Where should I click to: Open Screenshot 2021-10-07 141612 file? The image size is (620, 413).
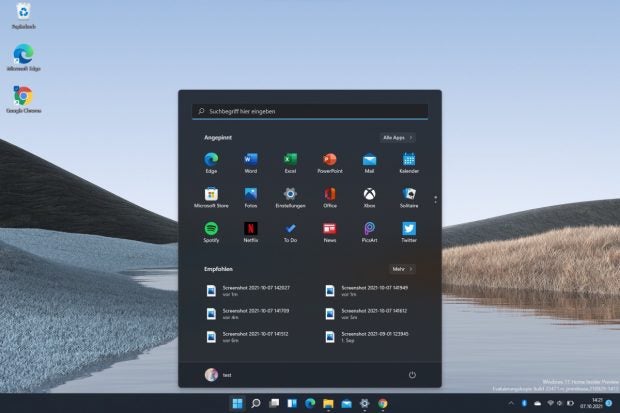368,314
